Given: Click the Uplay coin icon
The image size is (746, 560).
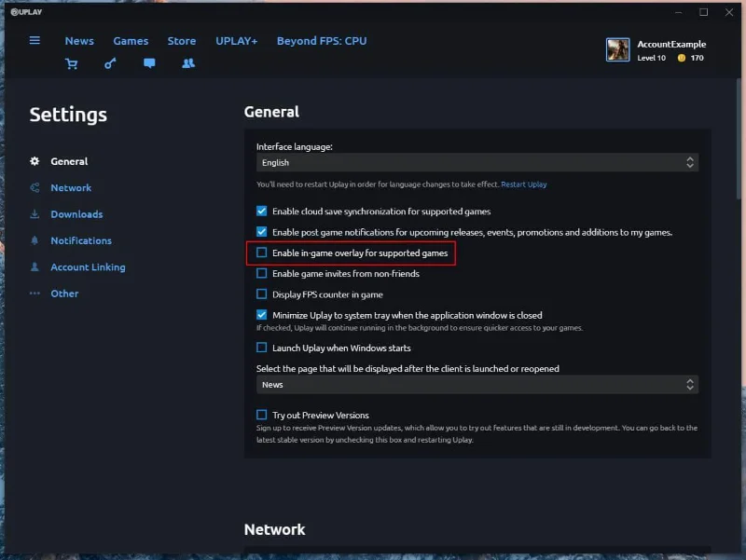Looking at the screenshot, I should pos(682,58).
